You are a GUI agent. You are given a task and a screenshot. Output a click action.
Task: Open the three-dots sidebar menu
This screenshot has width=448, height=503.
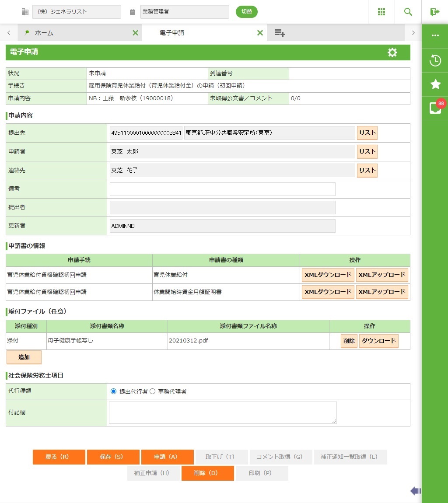coord(435,35)
